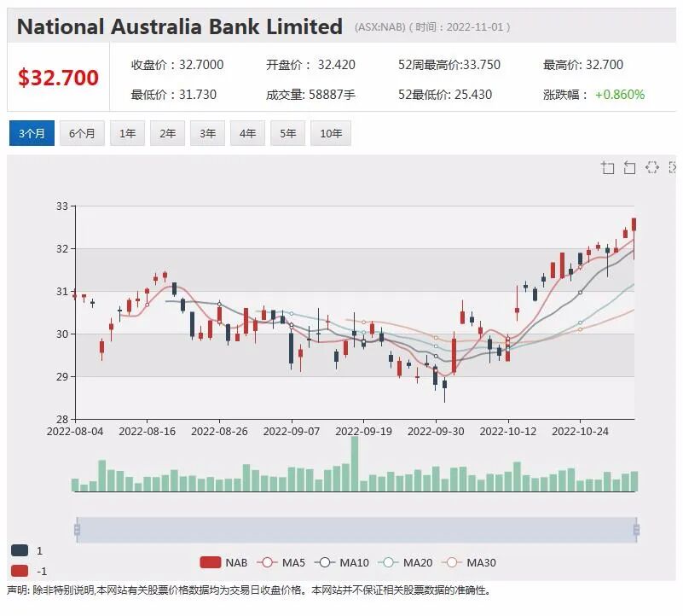The image size is (683, 616).
Task: Toggle the NAB candlestick series legend
Action: click(224, 562)
